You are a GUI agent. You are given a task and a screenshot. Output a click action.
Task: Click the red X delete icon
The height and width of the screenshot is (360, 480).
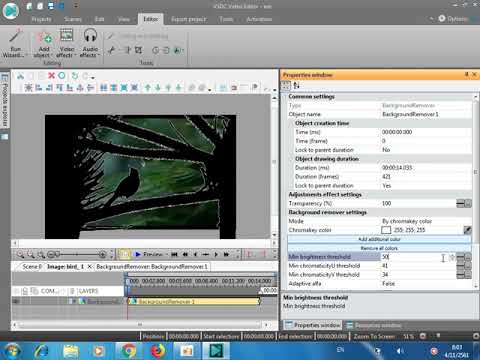click(x=51, y=76)
